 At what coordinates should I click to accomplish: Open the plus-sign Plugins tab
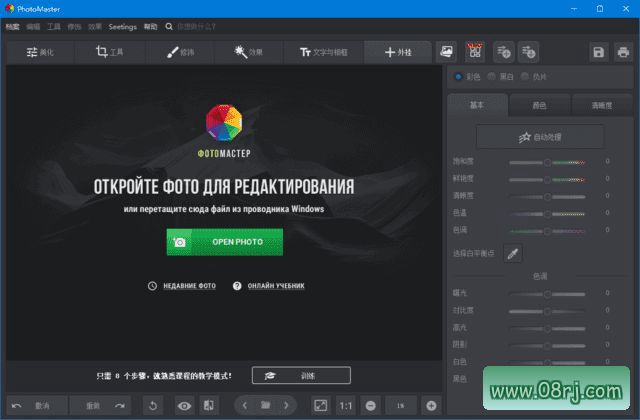398,52
